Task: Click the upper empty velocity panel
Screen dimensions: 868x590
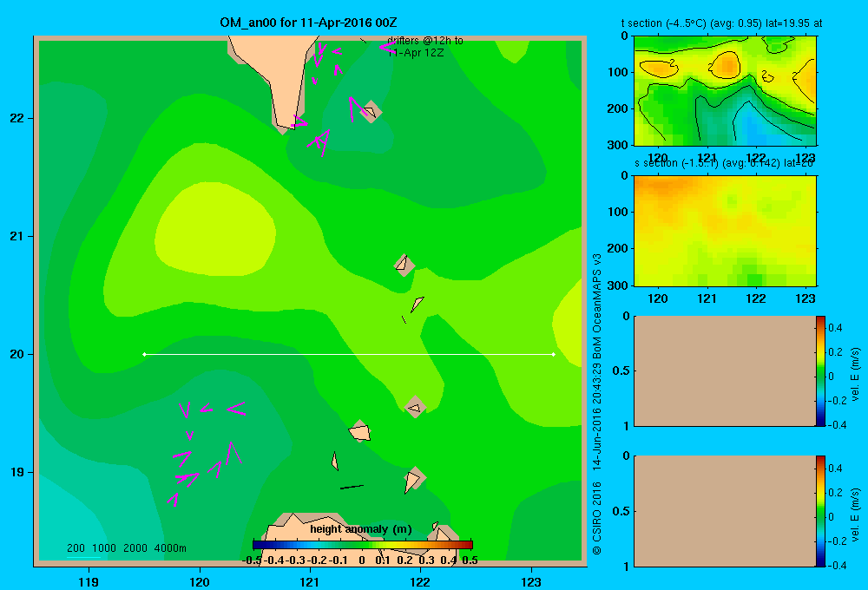Action: [724, 370]
